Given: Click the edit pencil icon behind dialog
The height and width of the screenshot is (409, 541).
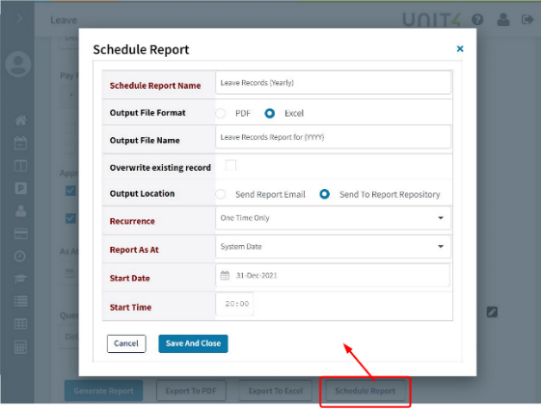Looking at the screenshot, I should coord(492,312).
